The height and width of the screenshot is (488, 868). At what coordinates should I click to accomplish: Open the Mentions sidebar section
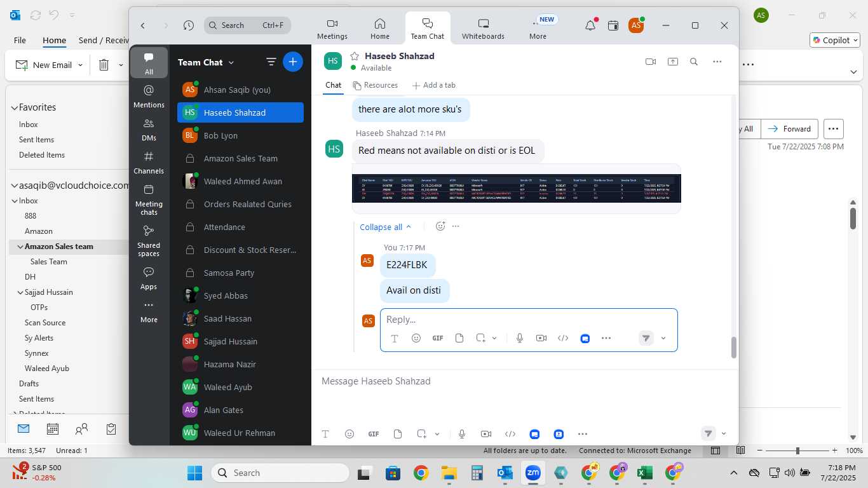(x=149, y=96)
